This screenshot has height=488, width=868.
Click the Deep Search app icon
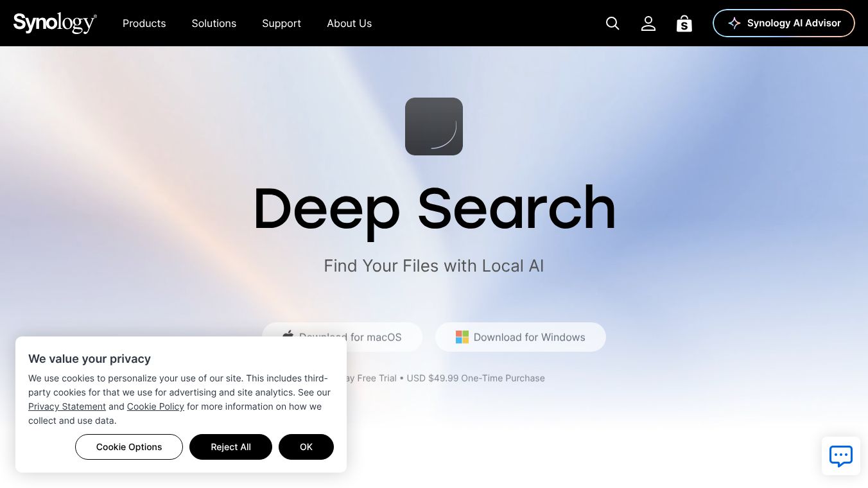[434, 126]
